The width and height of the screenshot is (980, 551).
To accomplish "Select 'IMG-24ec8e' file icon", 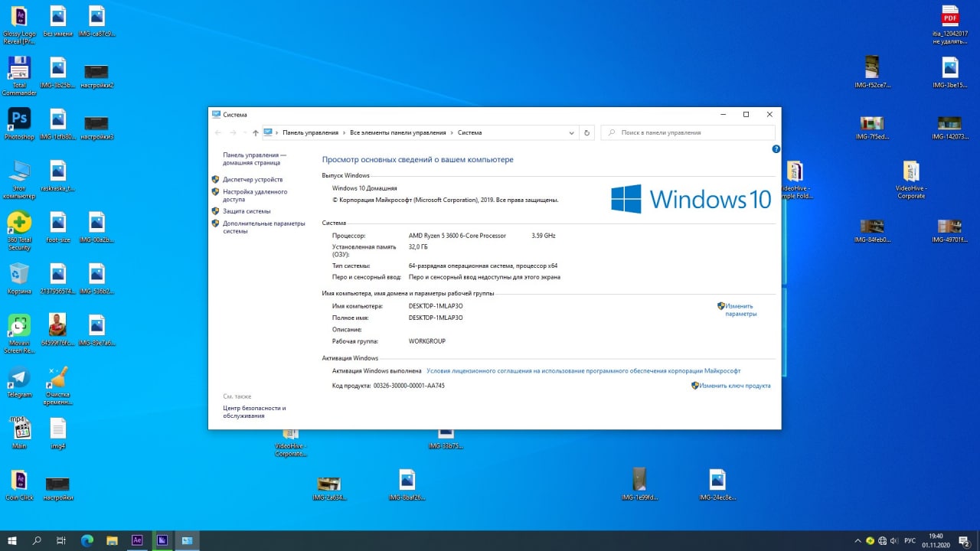I will coord(717,484).
